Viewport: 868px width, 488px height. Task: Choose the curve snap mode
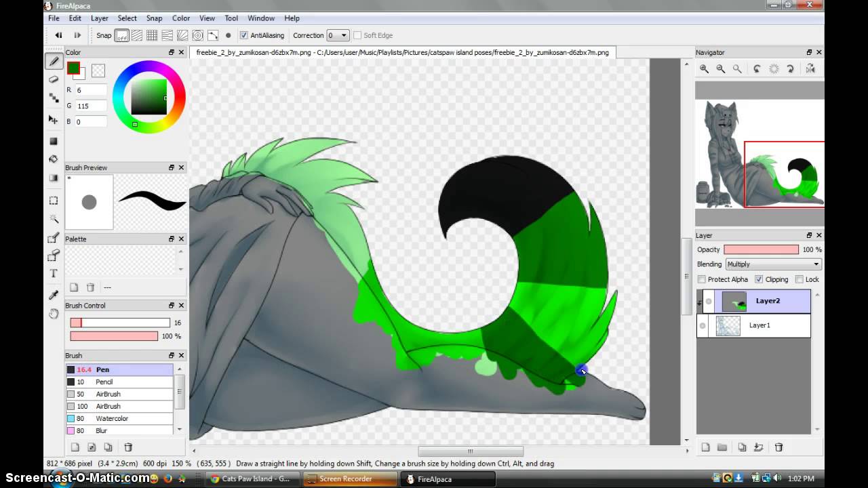coord(213,35)
